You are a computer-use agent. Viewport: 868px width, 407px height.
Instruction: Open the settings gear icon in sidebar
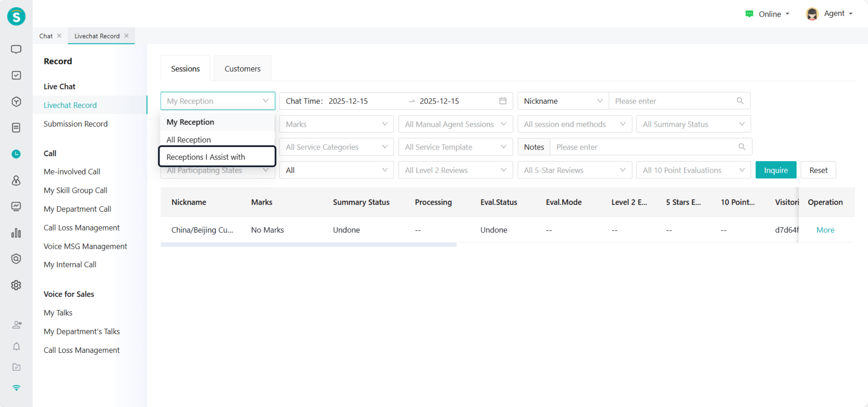tap(16, 285)
